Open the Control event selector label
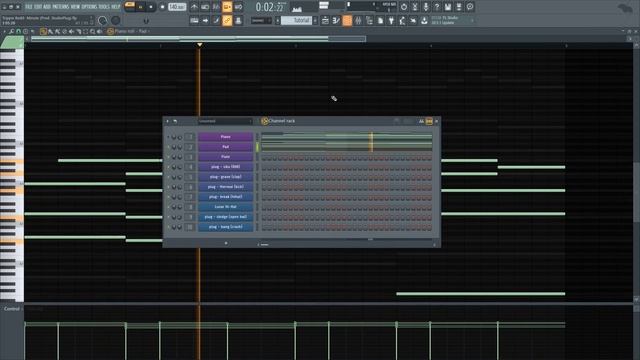 (x=12, y=309)
